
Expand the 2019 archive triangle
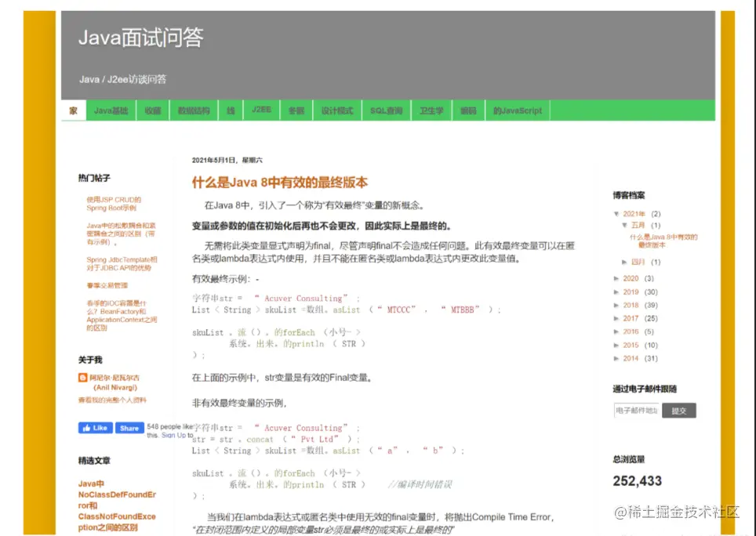[616, 292]
